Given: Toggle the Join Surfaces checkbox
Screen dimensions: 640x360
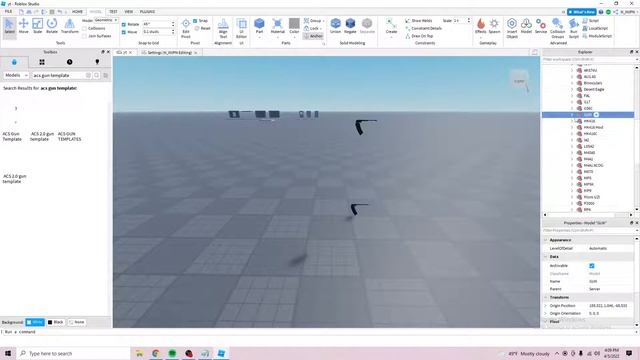Looking at the screenshot, I should pyautogui.click(x=84, y=36).
